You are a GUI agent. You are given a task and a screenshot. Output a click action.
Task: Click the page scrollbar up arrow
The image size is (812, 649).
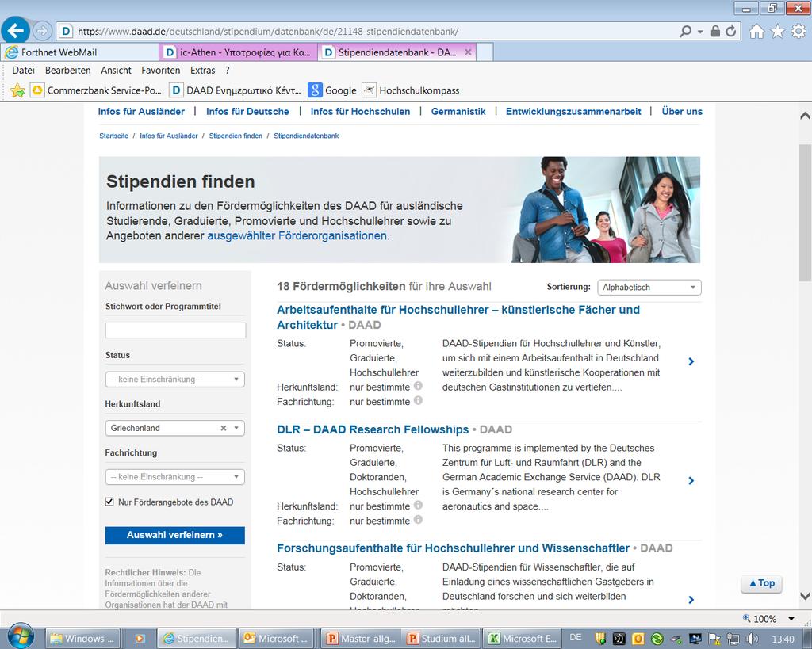click(806, 116)
